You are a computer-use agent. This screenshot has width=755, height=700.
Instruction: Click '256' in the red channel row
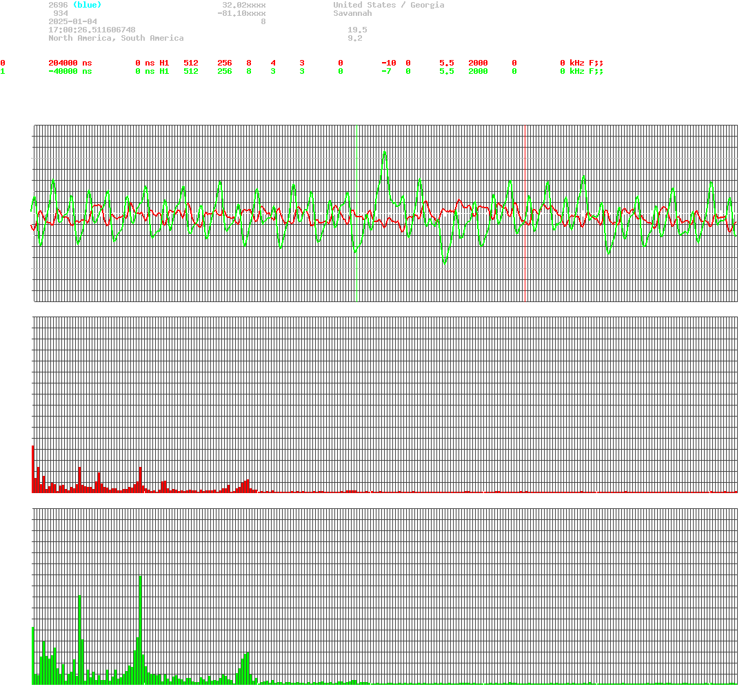(x=225, y=63)
